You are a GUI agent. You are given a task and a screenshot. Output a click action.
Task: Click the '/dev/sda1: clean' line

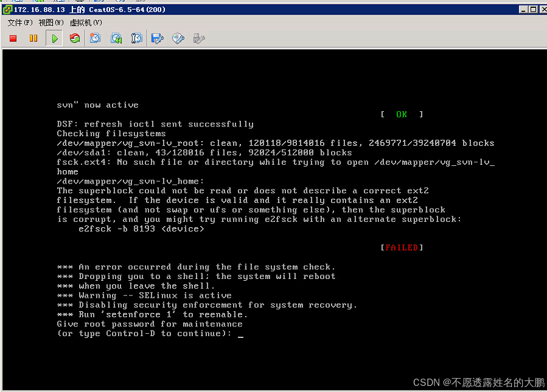click(204, 153)
